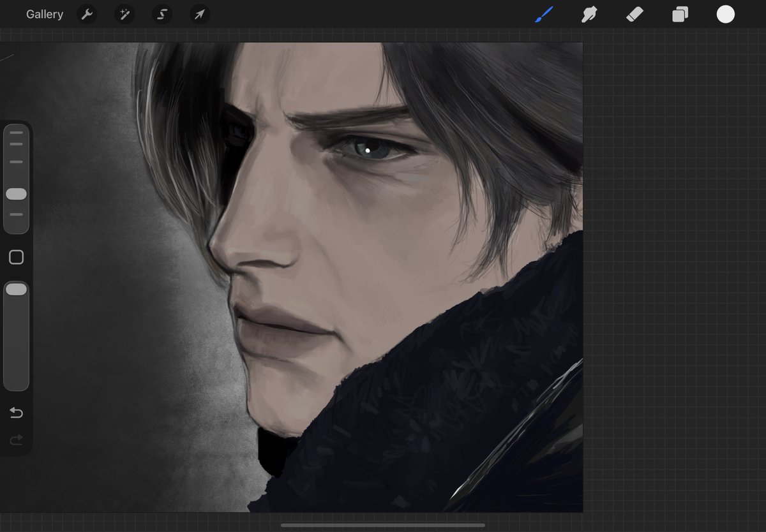Undo the last stroke
The image size is (766, 532).
coord(17,413)
